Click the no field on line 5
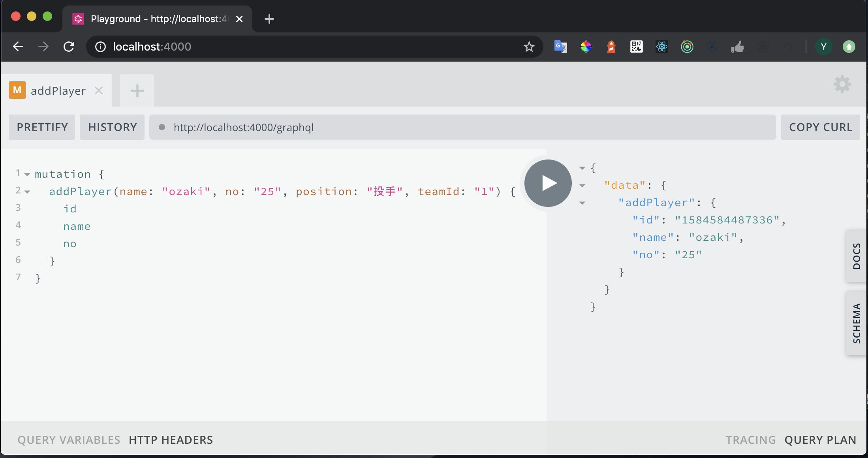The image size is (868, 458). tap(70, 244)
